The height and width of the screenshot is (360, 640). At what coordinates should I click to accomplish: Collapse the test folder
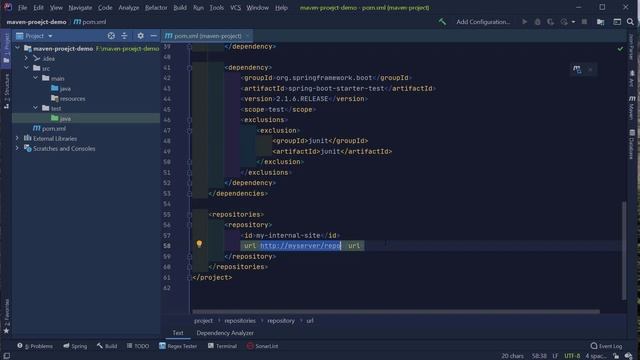[x=36, y=108]
